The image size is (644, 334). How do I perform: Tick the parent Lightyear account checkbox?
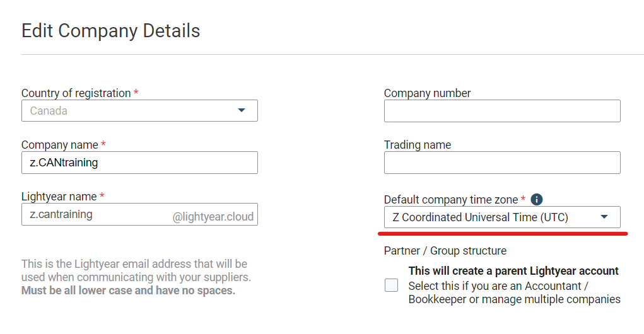click(x=391, y=285)
